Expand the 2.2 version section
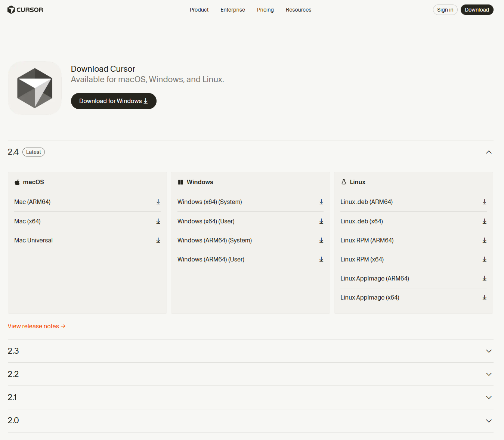This screenshot has height=440, width=504. point(489,374)
